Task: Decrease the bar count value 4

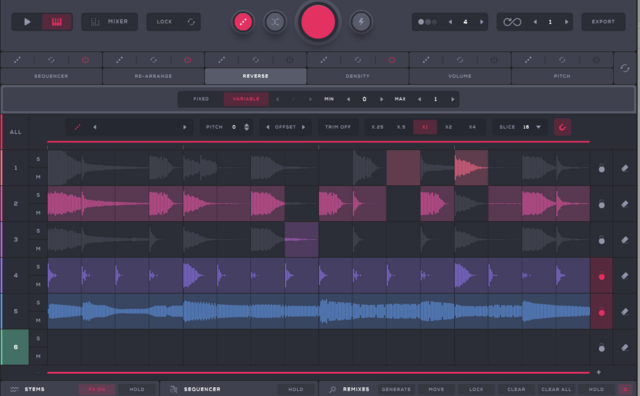Action: point(451,22)
